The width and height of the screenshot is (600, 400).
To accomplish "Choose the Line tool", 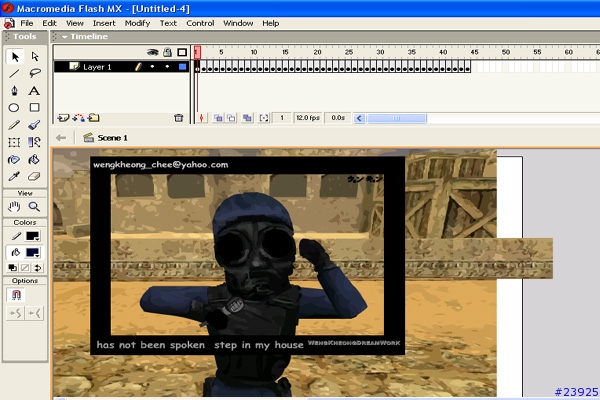I will tap(14, 73).
